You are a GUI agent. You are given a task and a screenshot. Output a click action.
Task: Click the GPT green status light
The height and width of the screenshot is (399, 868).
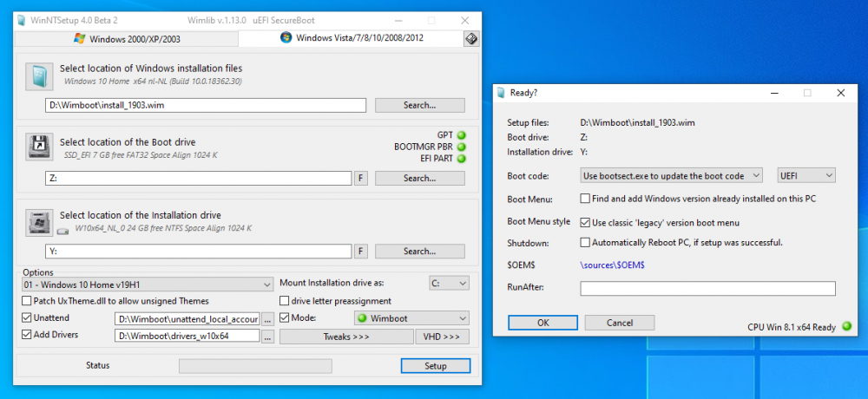point(461,135)
